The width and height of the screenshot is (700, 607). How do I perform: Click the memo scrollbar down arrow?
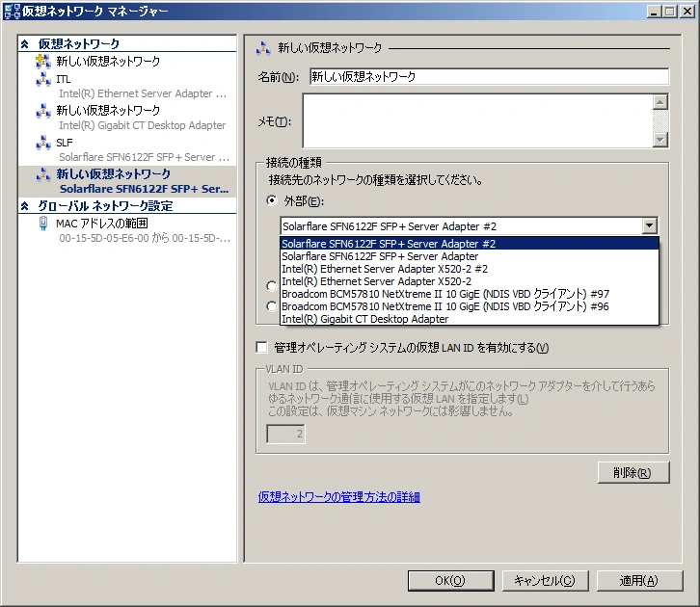[660, 140]
